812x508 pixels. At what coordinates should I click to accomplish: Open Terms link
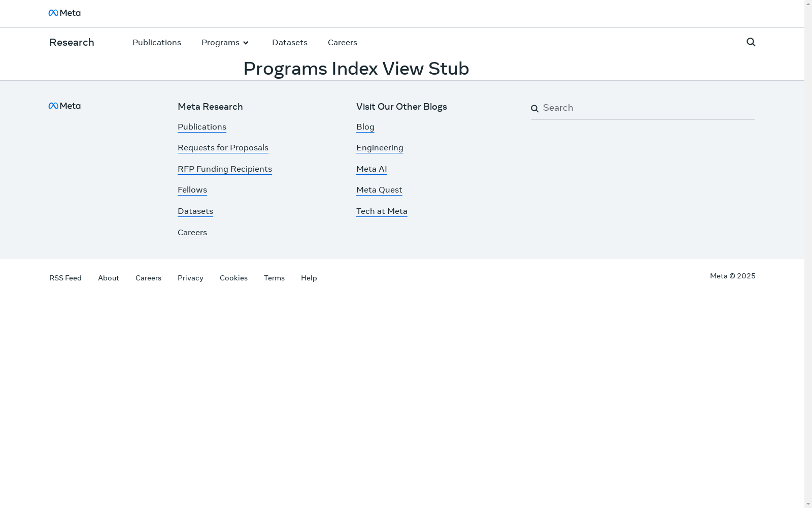tap(274, 278)
